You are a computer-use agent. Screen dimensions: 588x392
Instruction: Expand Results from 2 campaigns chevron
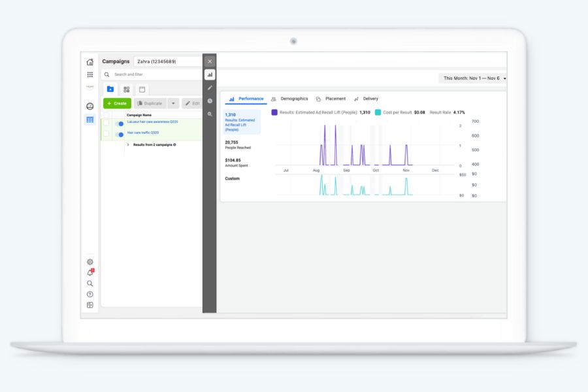(128, 145)
